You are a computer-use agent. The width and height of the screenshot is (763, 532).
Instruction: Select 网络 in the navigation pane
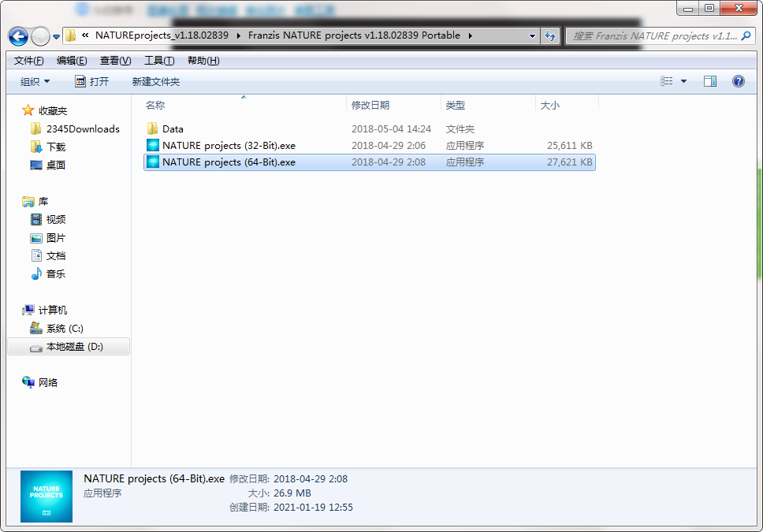(x=48, y=382)
